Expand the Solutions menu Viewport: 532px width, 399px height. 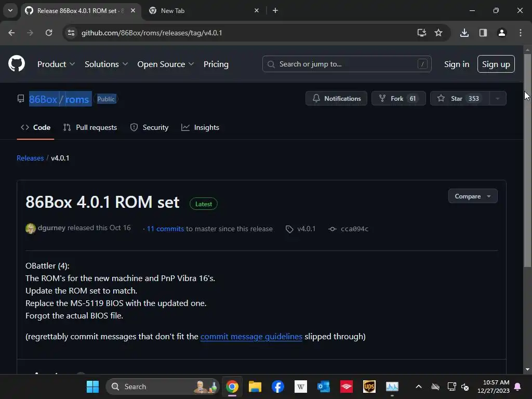point(106,64)
